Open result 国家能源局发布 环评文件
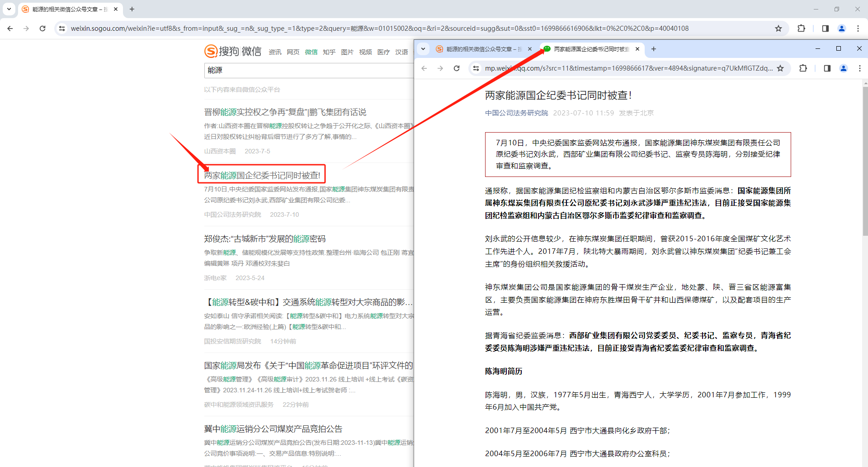The image size is (868, 467). pos(308,366)
